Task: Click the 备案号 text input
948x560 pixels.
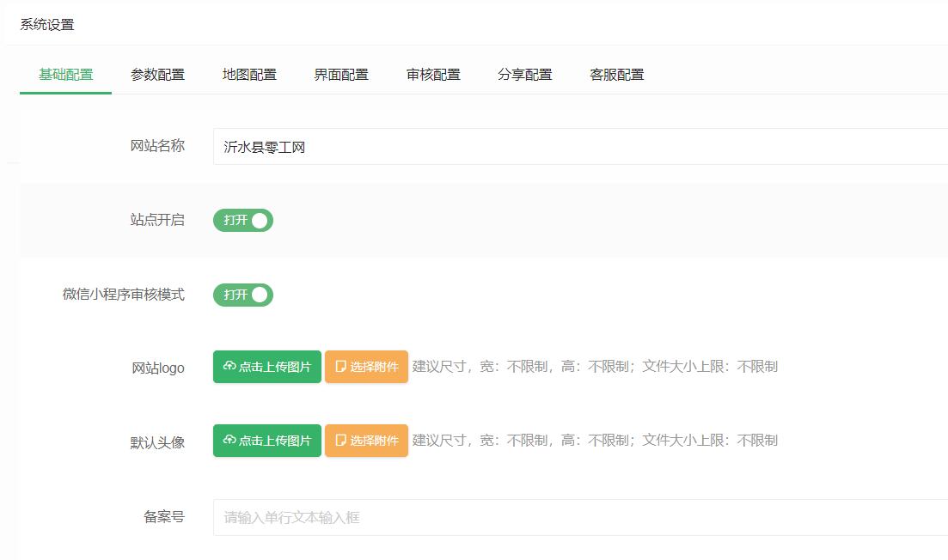Action: pyautogui.click(x=580, y=517)
